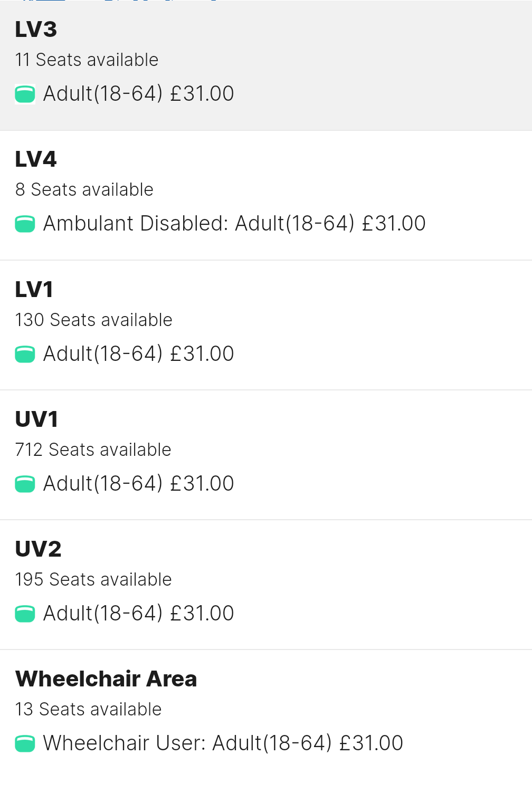This screenshot has width=532, height=812.
Task: Click the green seat icon under UV1
Action: point(25,484)
